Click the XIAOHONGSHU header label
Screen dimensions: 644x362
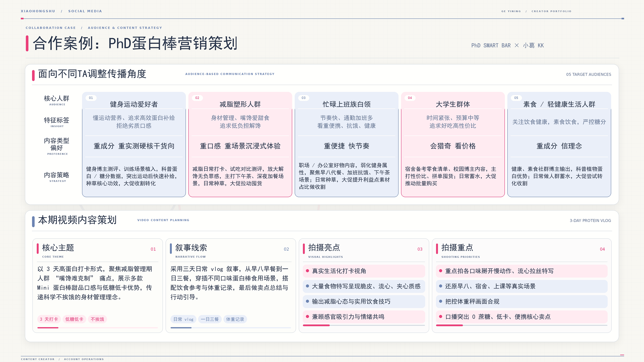pos(38,11)
